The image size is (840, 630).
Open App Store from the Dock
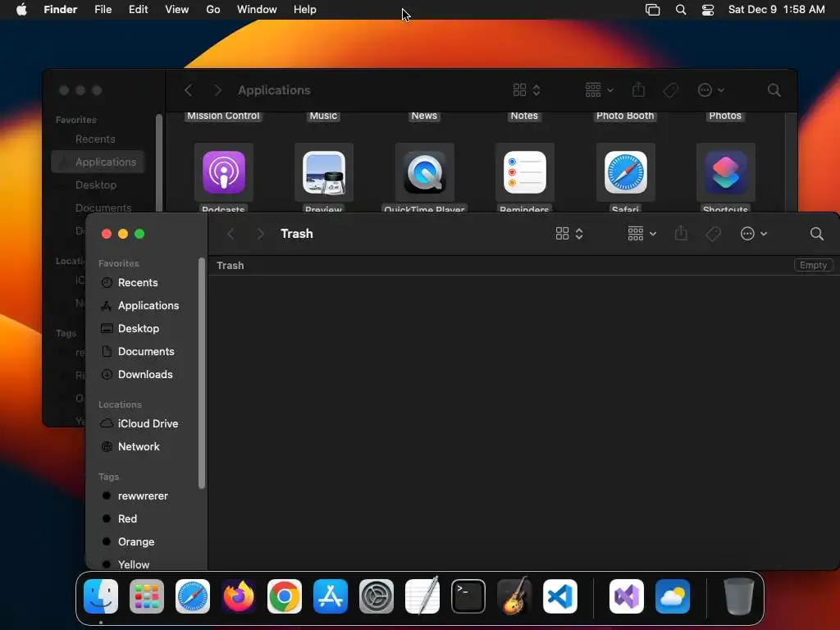(331, 596)
